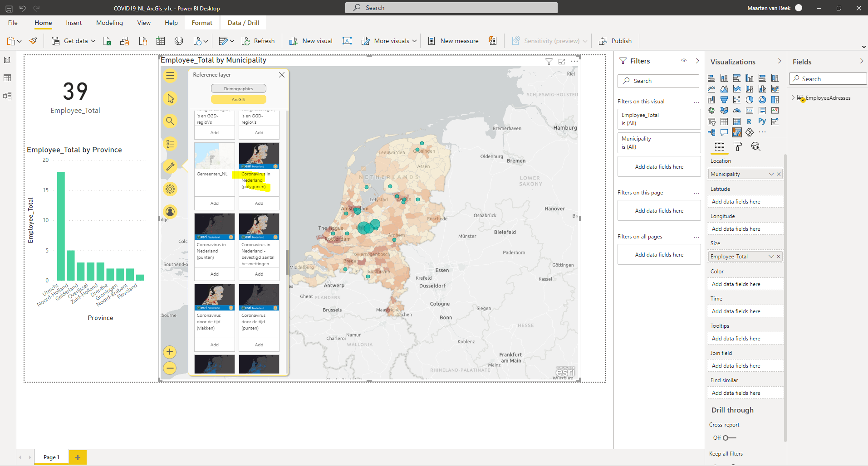Switch to the Format ribbon tab
Image resolution: width=868 pixels, height=466 pixels.
click(x=201, y=23)
